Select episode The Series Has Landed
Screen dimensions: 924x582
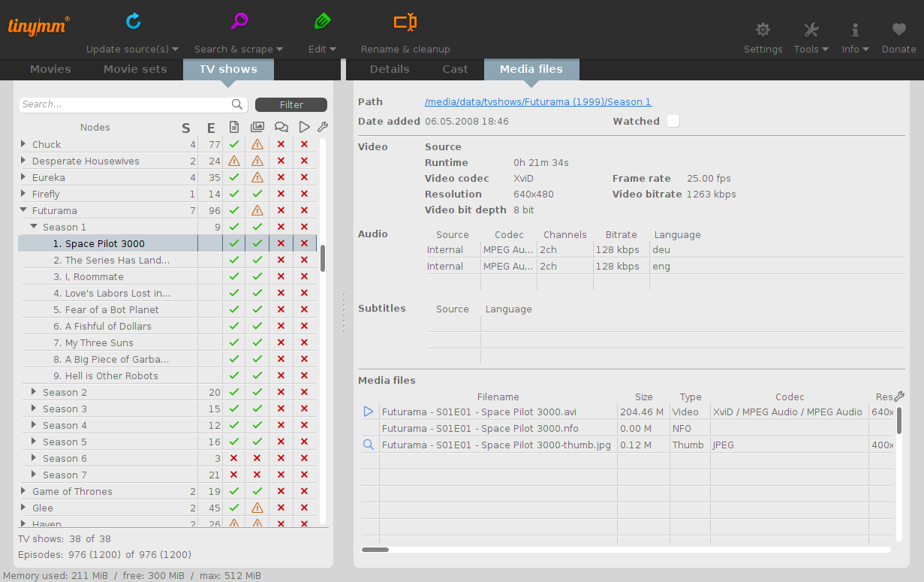[x=112, y=260]
